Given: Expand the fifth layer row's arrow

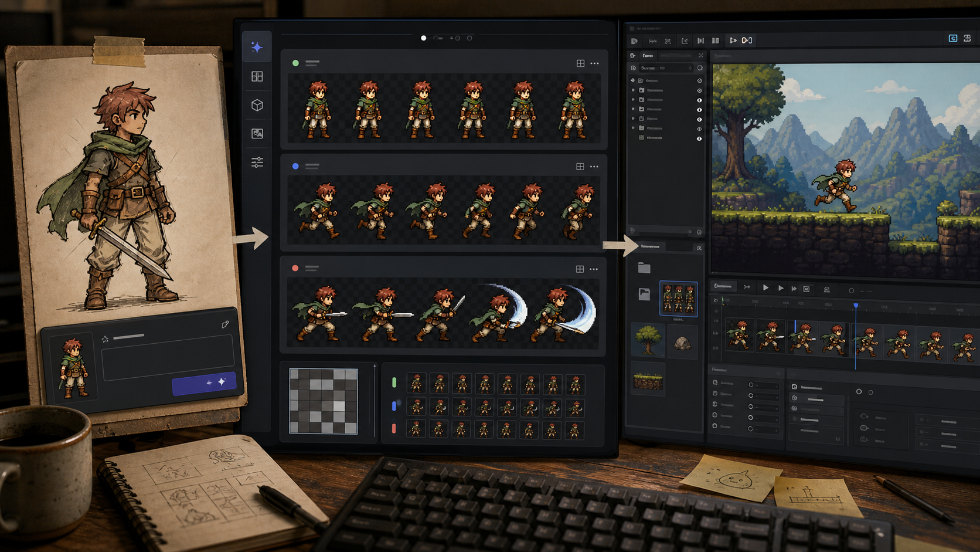Looking at the screenshot, I should coord(633,118).
